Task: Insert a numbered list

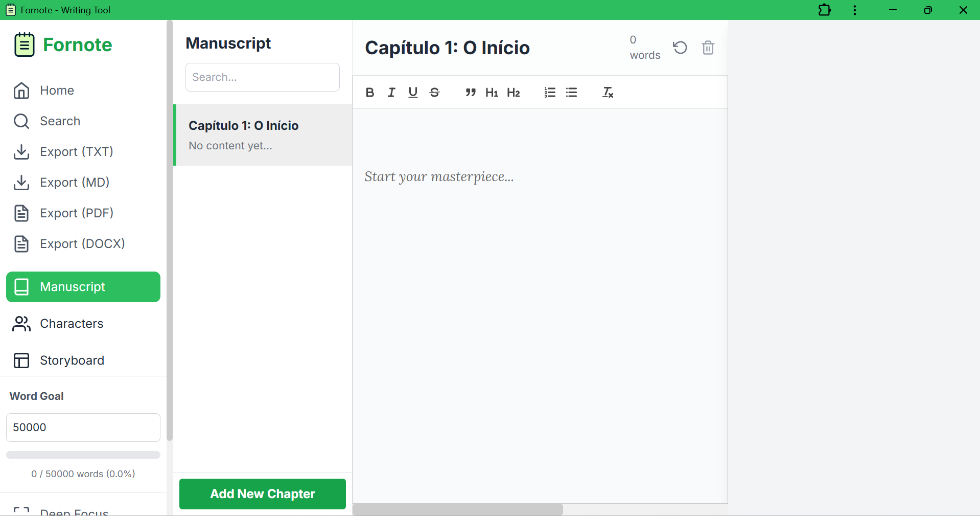Action: pyautogui.click(x=550, y=93)
